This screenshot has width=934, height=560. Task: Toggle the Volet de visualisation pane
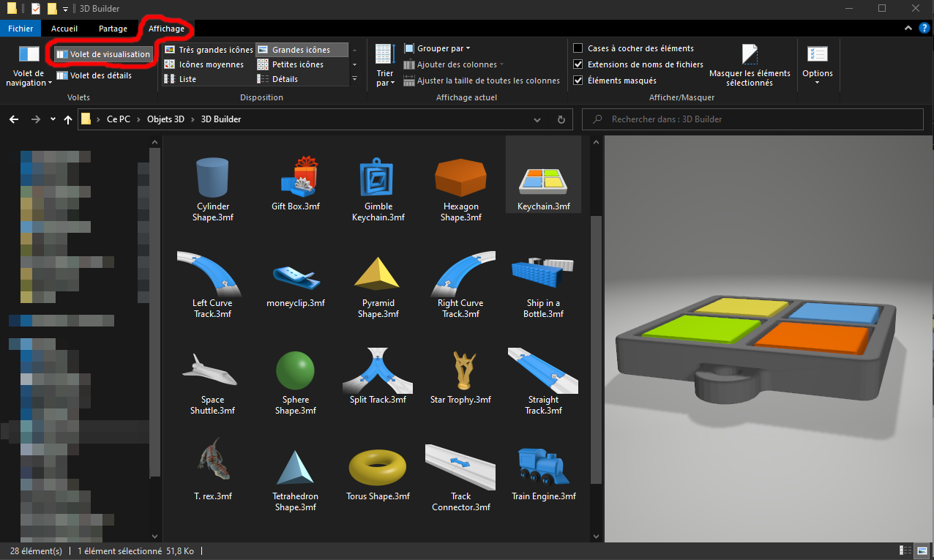point(103,54)
